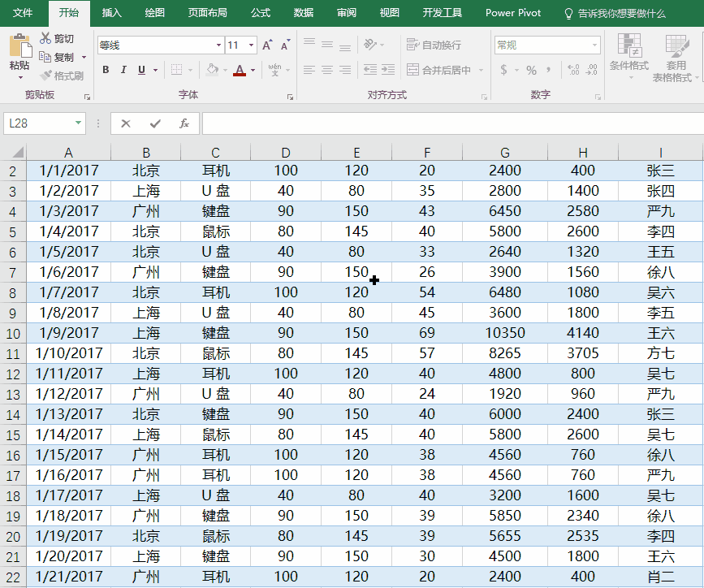Click the fill color paint bucket icon

pyautogui.click(x=212, y=70)
